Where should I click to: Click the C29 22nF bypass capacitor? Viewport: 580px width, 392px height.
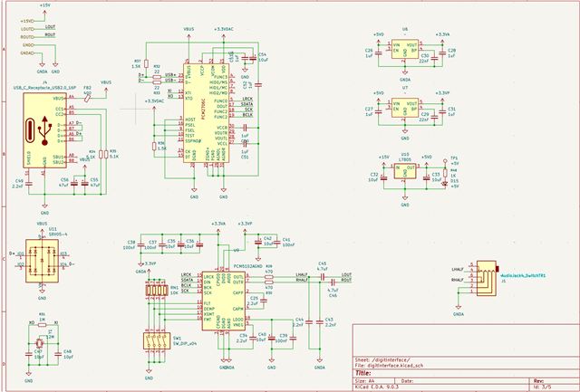435,117
